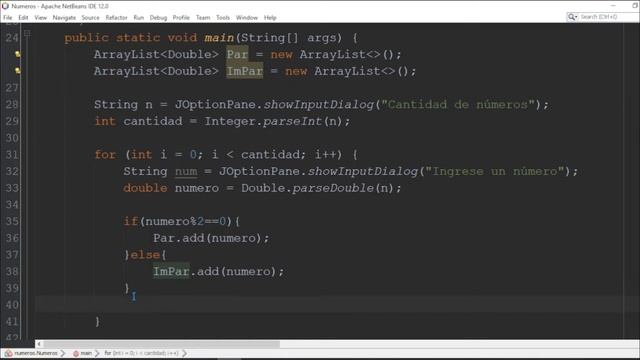Click line number 28 in the gutter
This screenshot has width=640, height=360.
(12, 104)
